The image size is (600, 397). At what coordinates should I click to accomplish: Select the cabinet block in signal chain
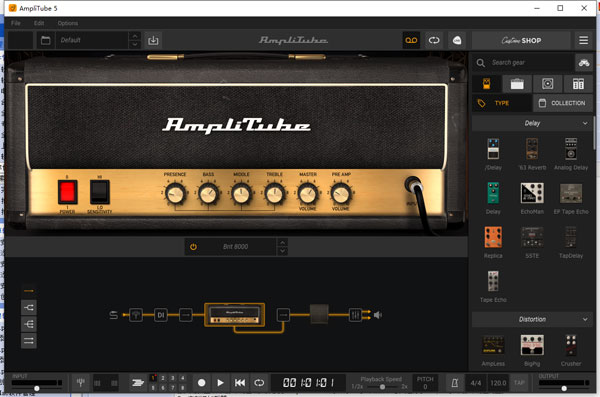point(319,315)
